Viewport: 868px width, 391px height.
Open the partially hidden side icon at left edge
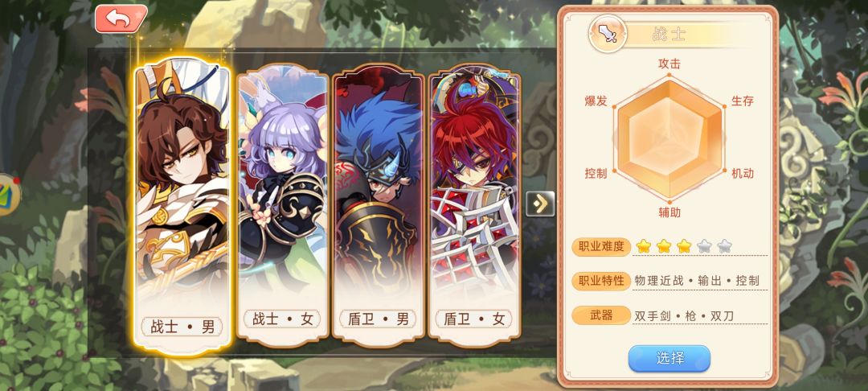pos(10,195)
